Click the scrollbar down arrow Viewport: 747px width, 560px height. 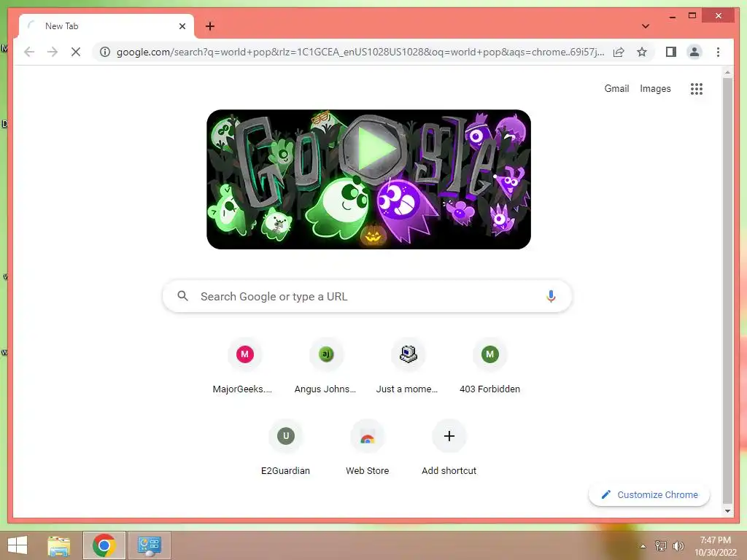point(727,511)
